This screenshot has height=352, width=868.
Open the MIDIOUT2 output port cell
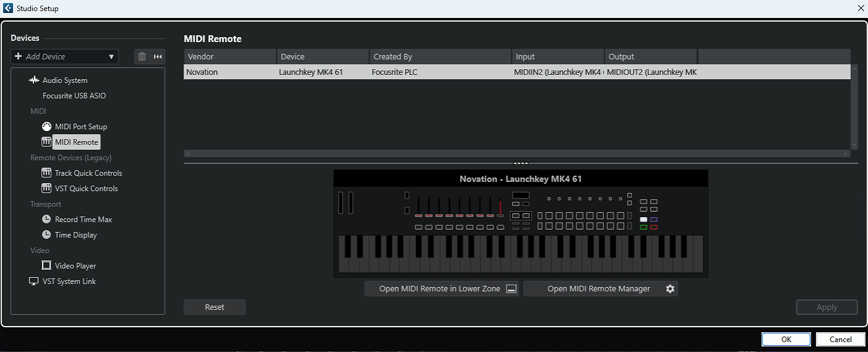(650, 72)
